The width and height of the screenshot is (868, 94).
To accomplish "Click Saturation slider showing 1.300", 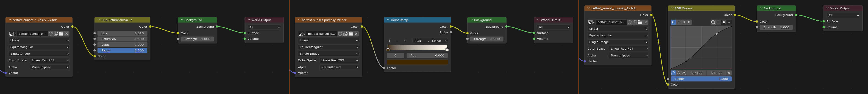I will 122,39.
